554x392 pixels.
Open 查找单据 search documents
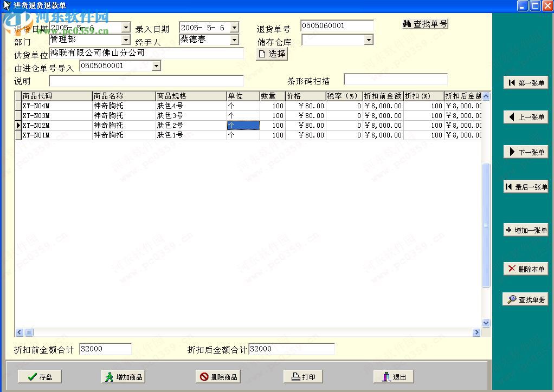pyautogui.click(x=525, y=299)
